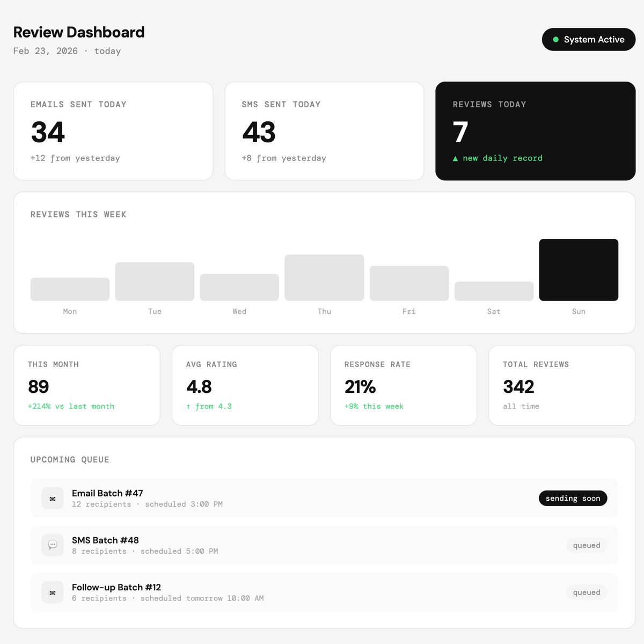
Task: Click the 4.8 average rating value
Action: pos(199,386)
